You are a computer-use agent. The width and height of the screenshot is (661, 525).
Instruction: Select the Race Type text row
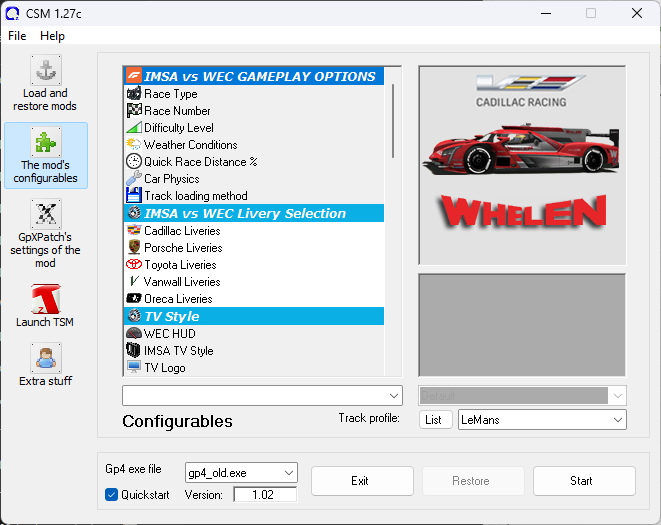click(170, 94)
